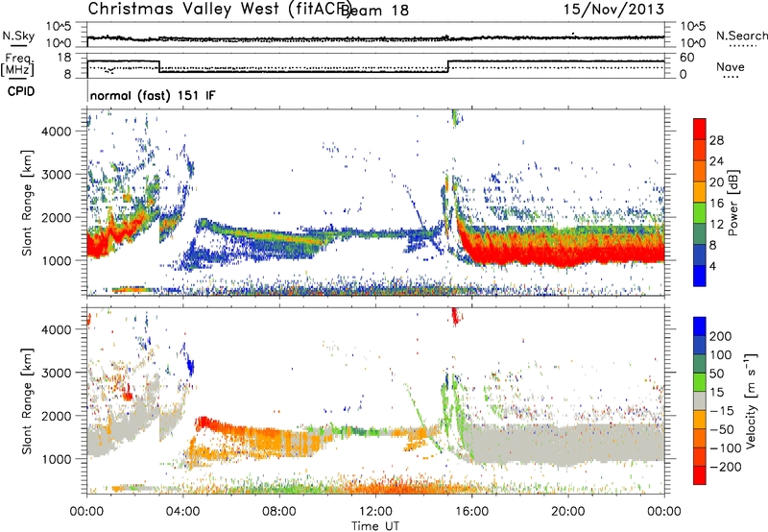Click the 4 value on Power colorbar
This screenshot has width=768, height=532.
pos(713,266)
